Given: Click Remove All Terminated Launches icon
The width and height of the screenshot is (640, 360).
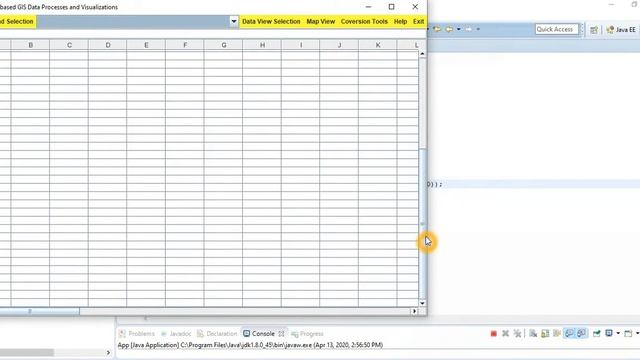Looking at the screenshot, I should click(517, 333).
